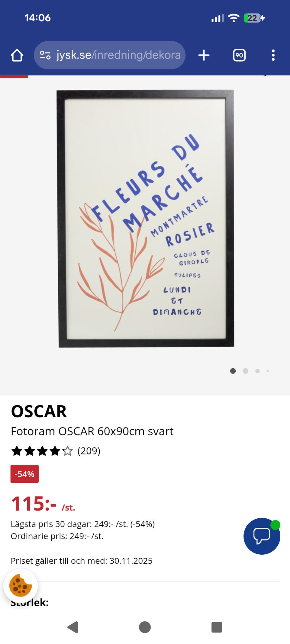Open site info icon in address bar

(45, 55)
